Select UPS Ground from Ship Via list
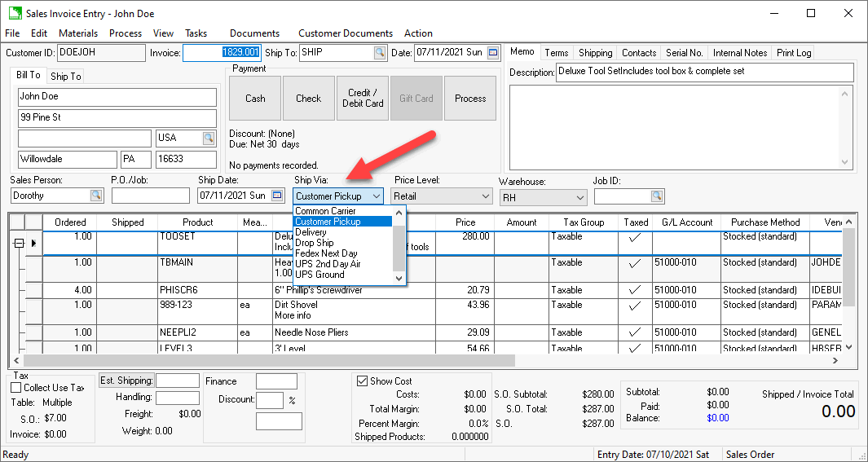 tap(319, 275)
